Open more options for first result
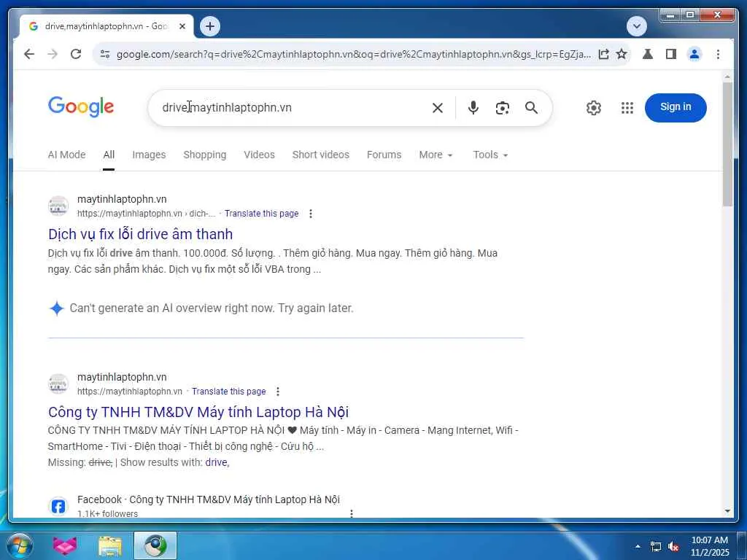The image size is (747, 560). coord(311,214)
